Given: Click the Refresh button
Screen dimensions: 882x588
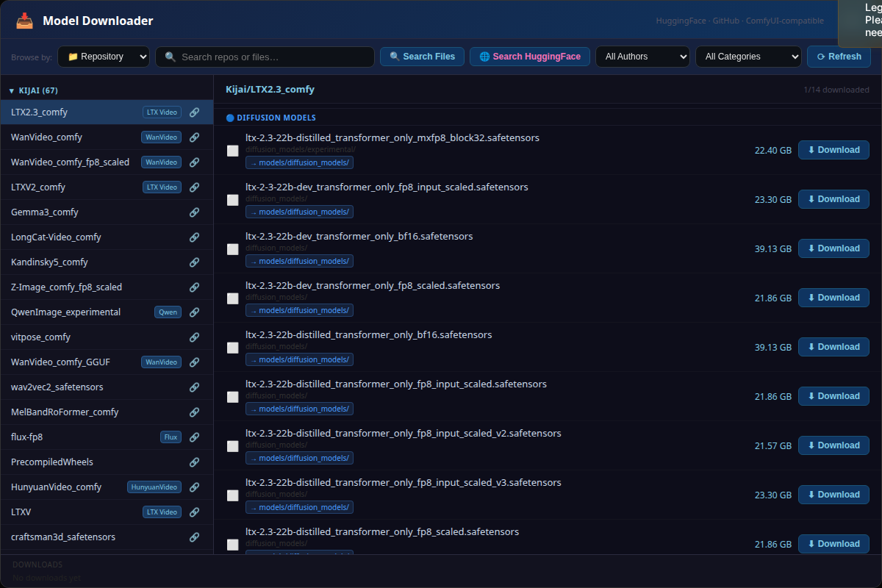Looking at the screenshot, I should (839, 57).
